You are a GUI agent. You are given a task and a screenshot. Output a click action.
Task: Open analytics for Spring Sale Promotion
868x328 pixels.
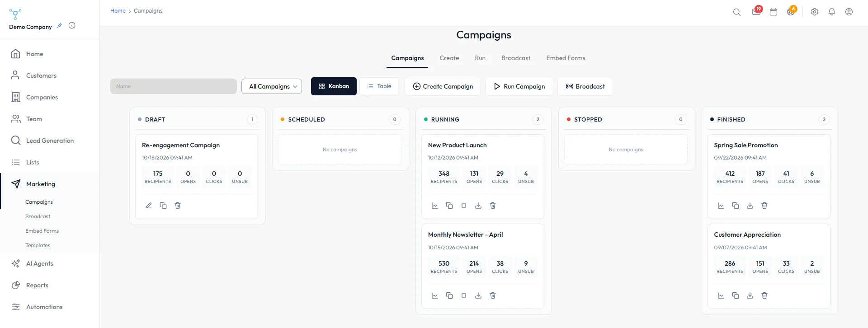point(721,206)
